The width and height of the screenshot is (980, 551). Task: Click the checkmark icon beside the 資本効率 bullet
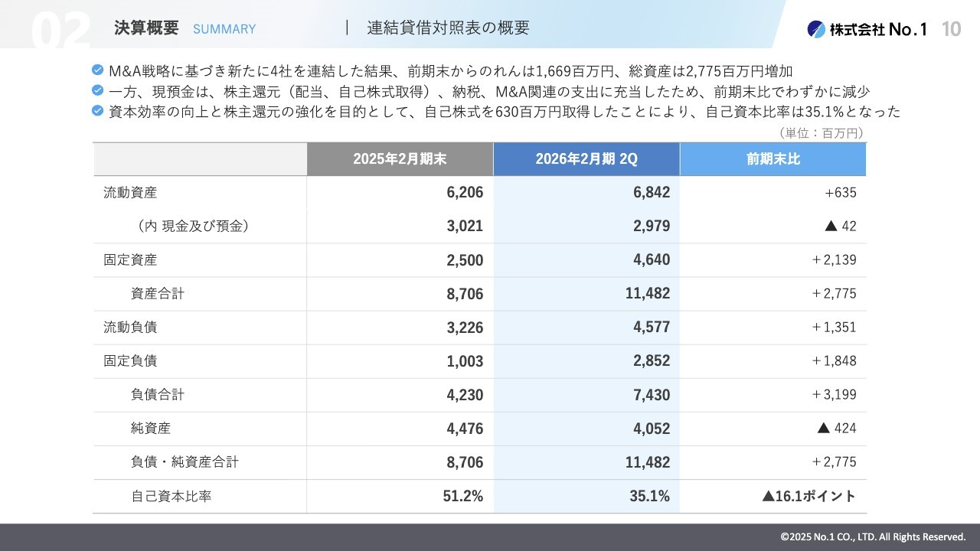97,111
